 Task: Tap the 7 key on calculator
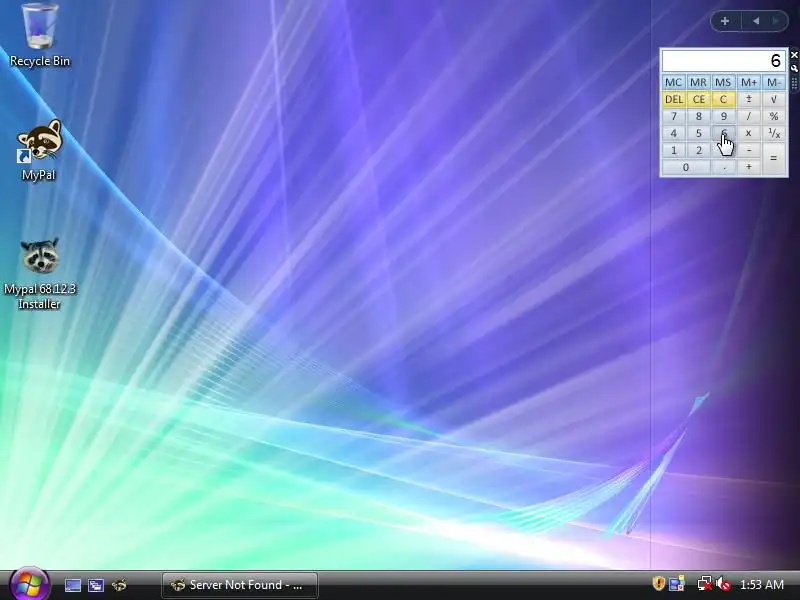[x=673, y=116]
